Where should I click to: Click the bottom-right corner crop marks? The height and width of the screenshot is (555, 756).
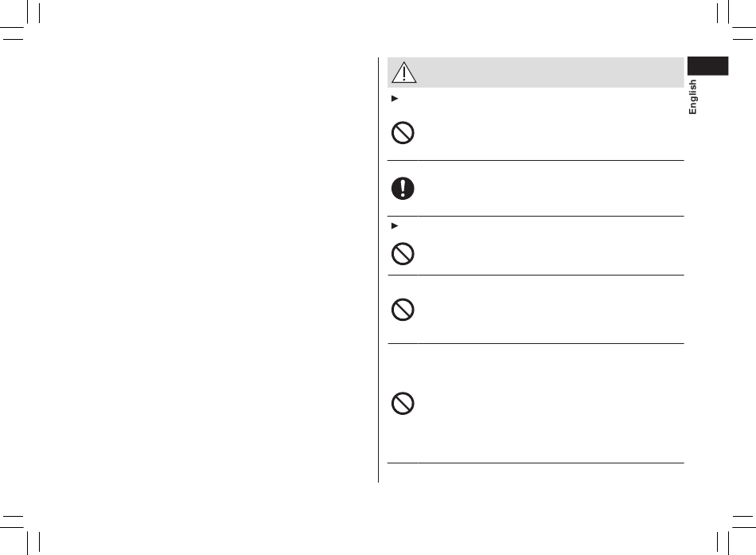point(736,535)
